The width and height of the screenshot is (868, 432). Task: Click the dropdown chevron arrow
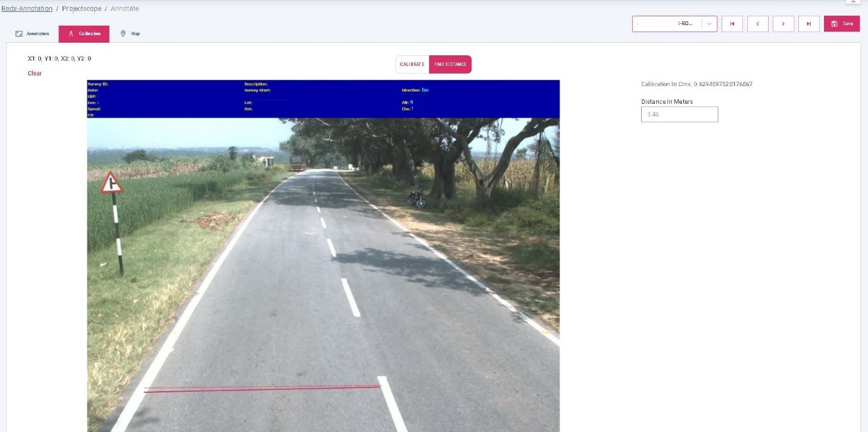tap(709, 24)
